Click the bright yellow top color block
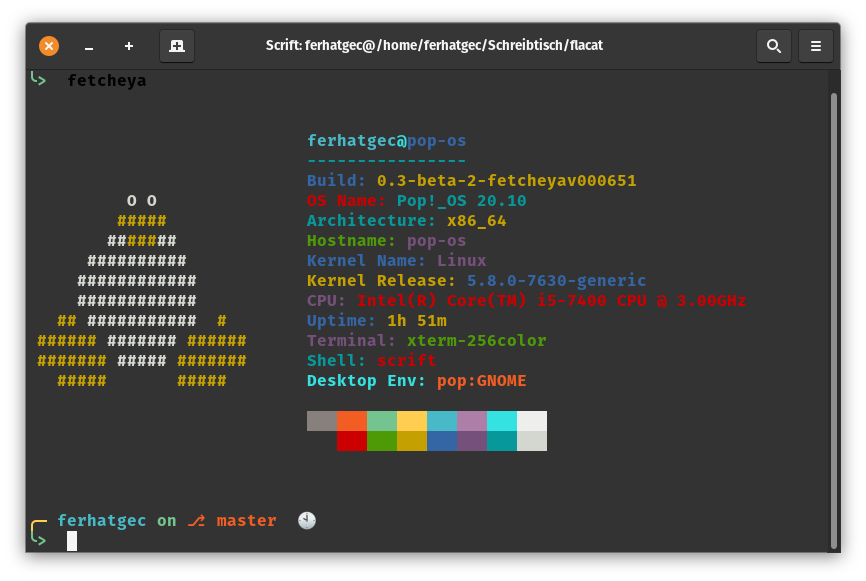This screenshot has width=866, height=581. (412, 421)
